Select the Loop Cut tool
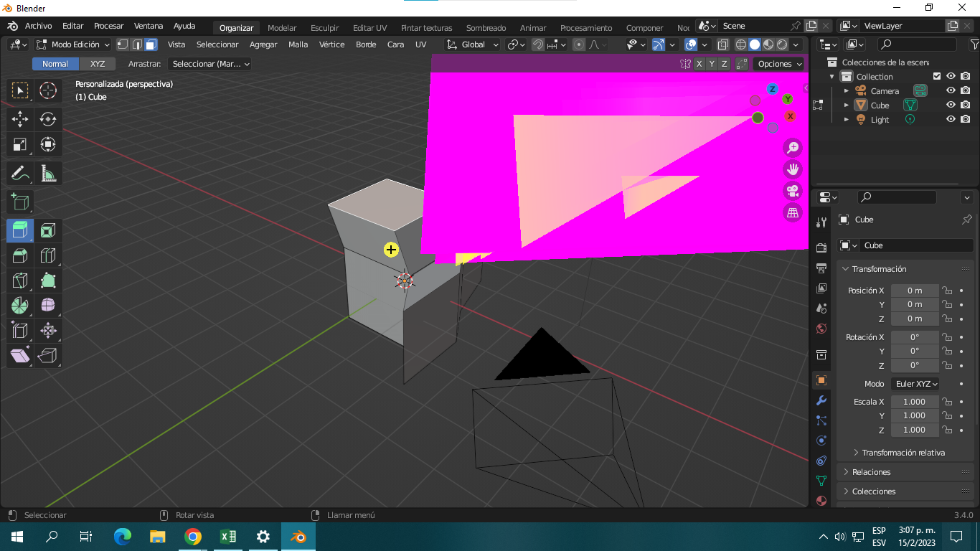 coord(48,255)
